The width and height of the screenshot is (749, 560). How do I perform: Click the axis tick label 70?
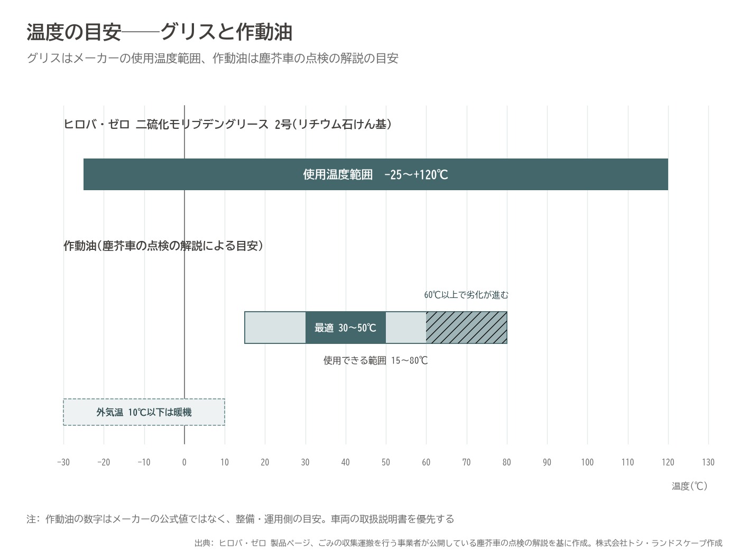(467, 462)
